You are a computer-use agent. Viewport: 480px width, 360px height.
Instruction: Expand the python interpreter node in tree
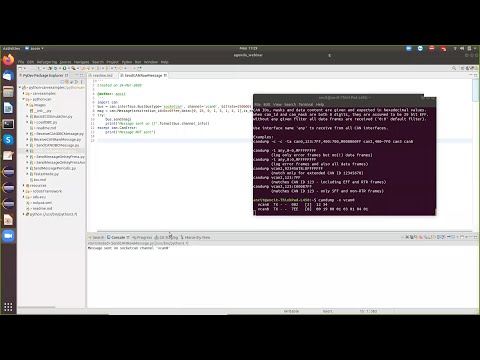(x=24, y=214)
